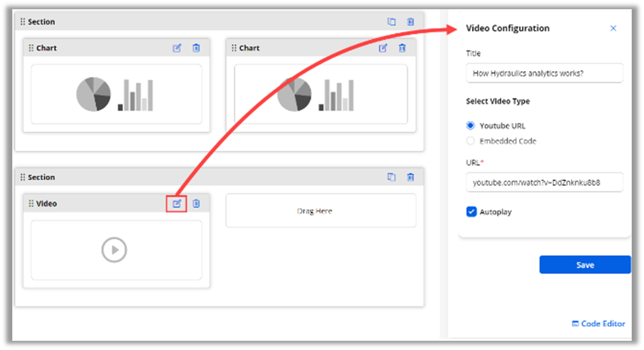Delete the first Section via trash icon
This screenshot has height=350, width=644.
(410, 22)
